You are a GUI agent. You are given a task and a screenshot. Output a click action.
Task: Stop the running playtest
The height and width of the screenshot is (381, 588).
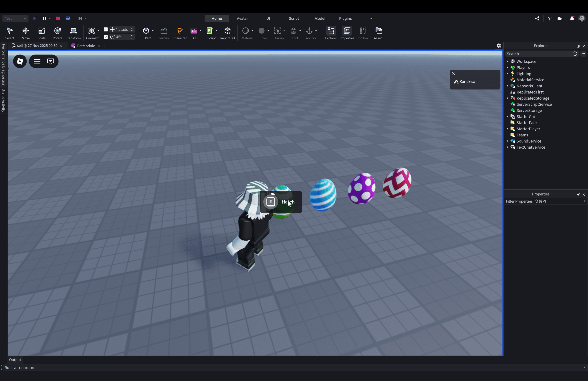pyautogui.click(x=58, y=18)
